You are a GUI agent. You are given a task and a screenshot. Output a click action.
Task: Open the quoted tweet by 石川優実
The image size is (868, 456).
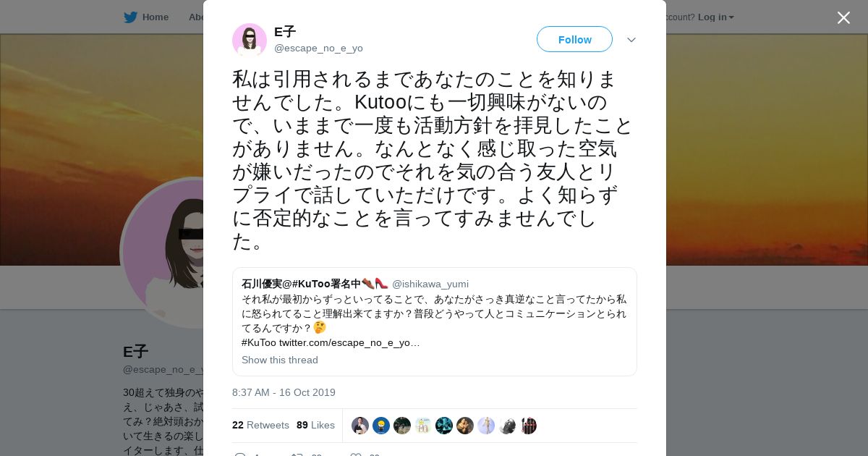pos(435,321)
